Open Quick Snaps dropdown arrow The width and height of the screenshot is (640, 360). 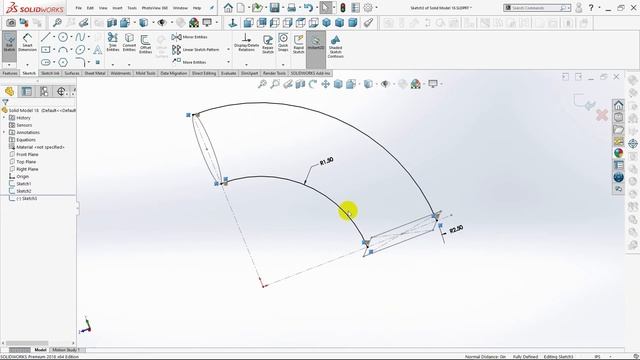(283, 64)
